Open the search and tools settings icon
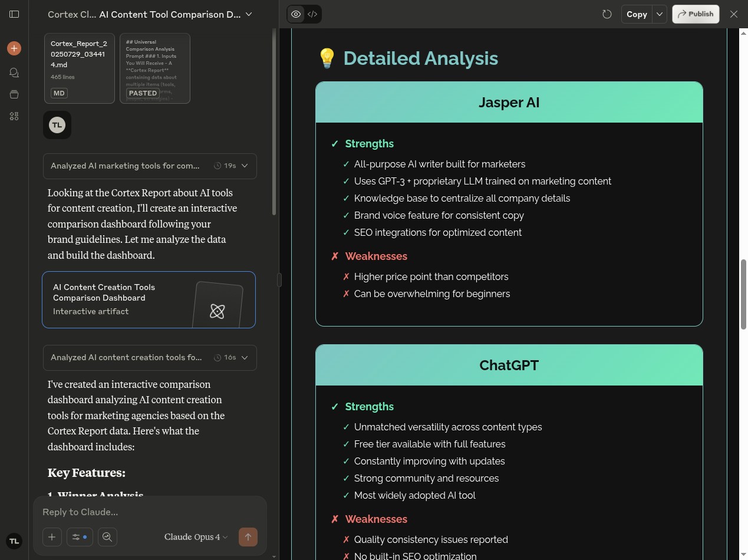Screen dimensions: 748x560 80,537
